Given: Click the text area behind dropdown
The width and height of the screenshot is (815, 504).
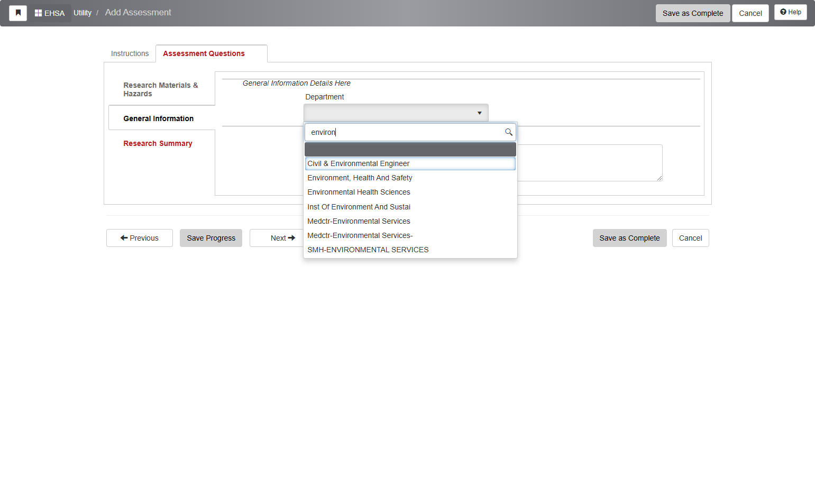Looking at the screenshot, I should coord(590,163).
